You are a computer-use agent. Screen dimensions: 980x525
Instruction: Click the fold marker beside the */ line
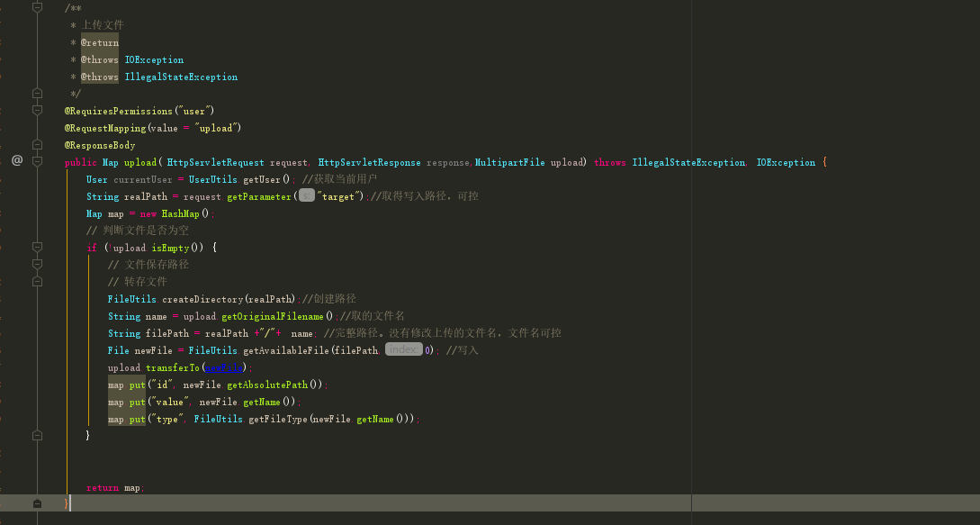click(x=38, y=94)
